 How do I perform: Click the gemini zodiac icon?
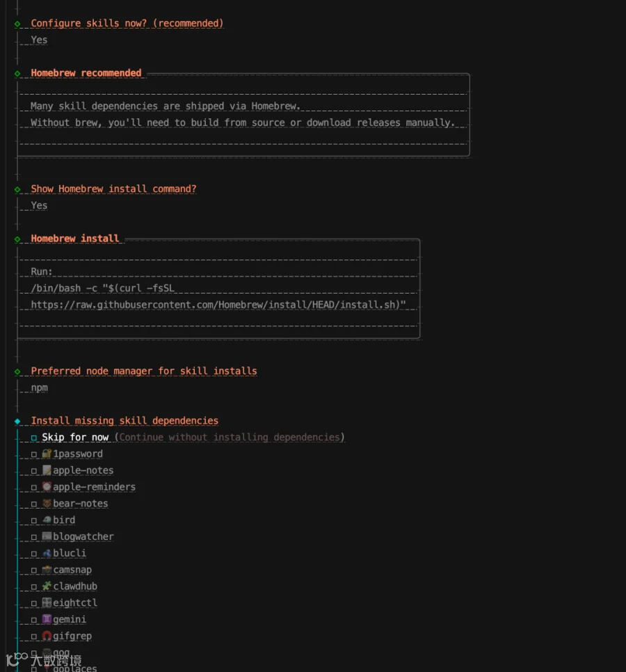47,619
